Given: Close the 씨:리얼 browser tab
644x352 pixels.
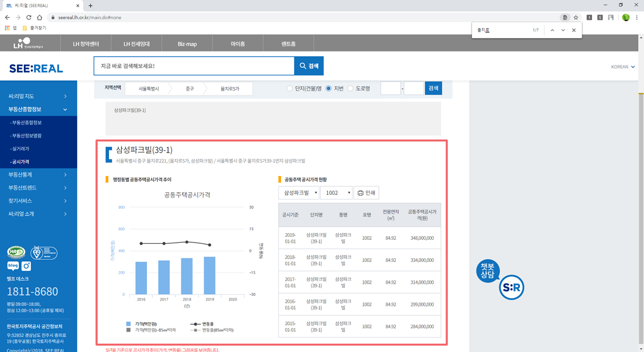Looking at the screenshot, I should (78, 5).
